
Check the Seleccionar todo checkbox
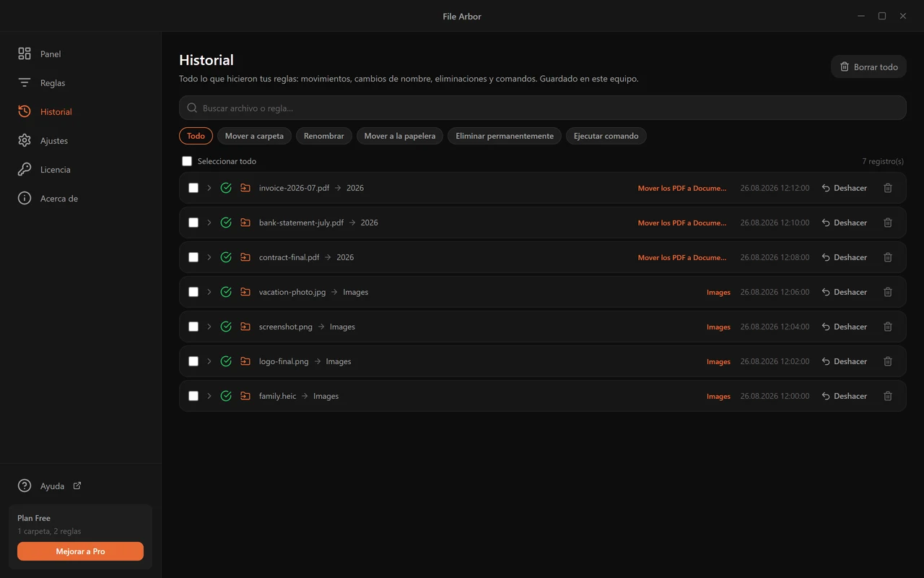tap(187, 161)
